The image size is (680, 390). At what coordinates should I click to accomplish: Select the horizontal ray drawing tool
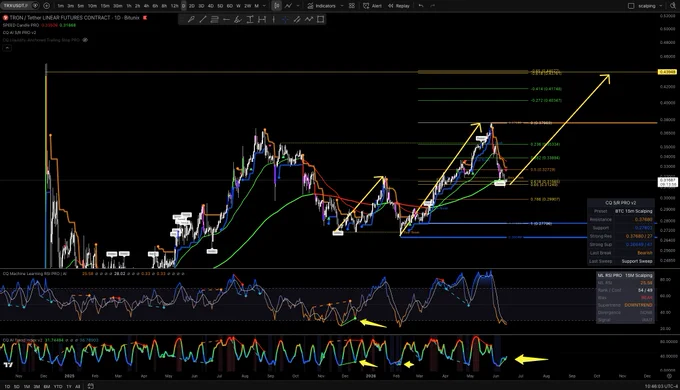pyautogui.click(x=226, y=20)
